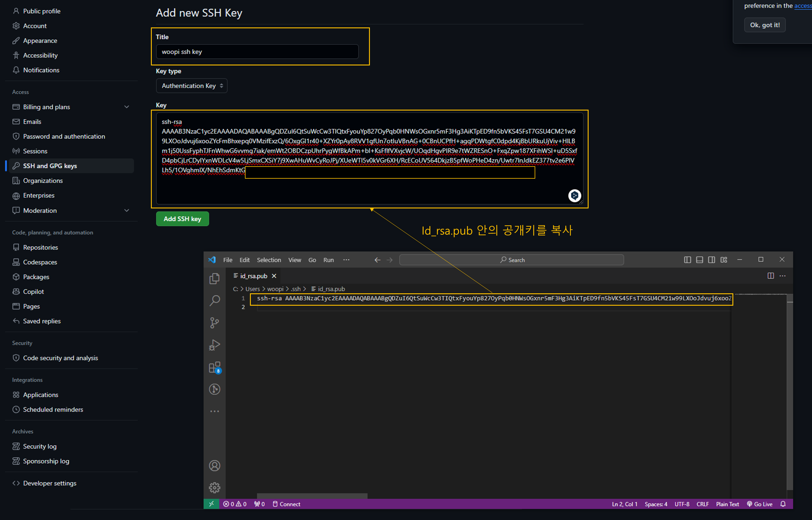Image resolution: width=812 pixels, height=520 pixels.
Task: Select the id_rsa.pub editor tab
Action: (x=253, y=276)
